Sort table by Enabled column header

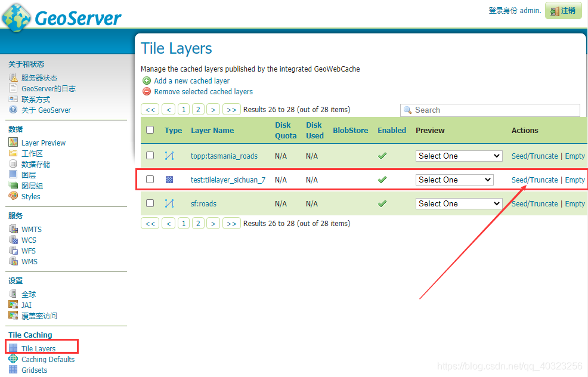pyautogui.click(x=391, y=130)
